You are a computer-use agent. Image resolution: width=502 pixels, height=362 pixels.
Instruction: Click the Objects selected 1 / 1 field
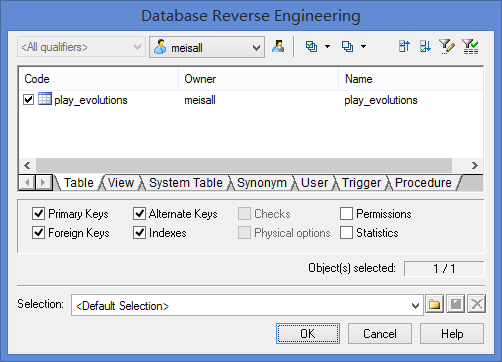pos(444,268)
